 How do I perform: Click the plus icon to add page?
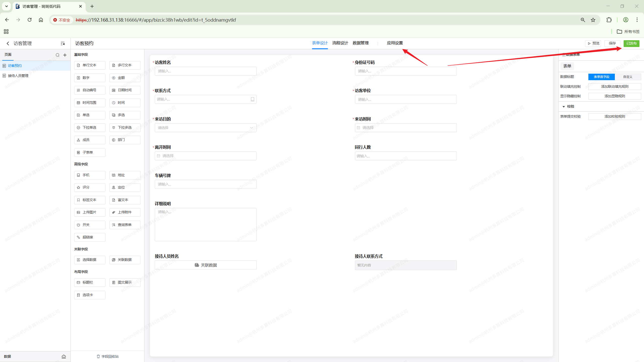click(65, 55)
